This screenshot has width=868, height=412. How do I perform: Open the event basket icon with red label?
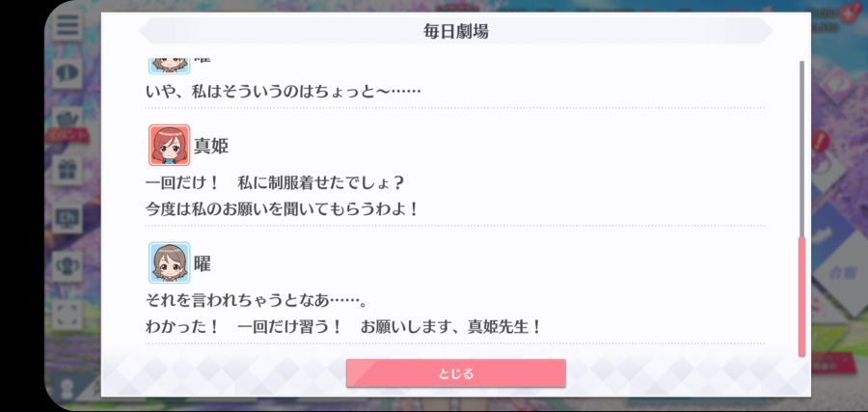pos(68,123)
